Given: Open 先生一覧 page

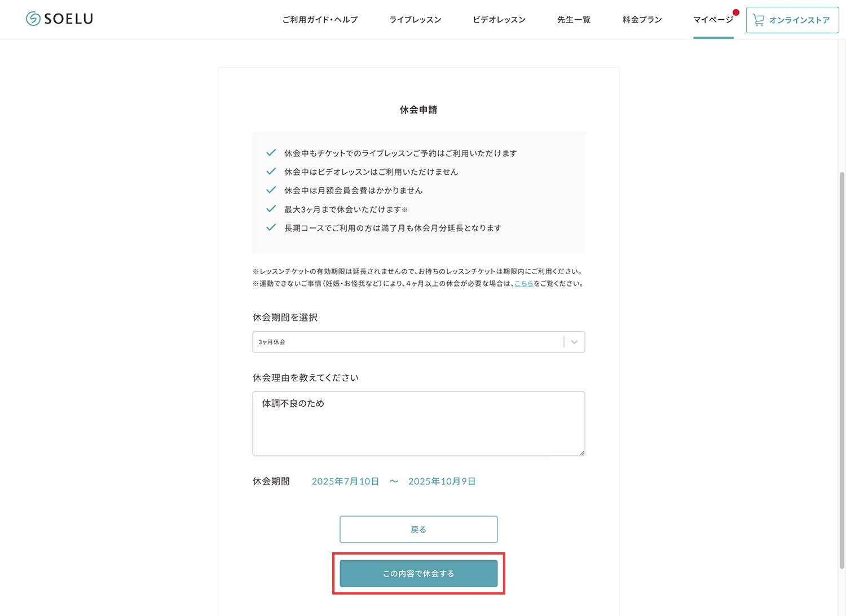Looking at the screenshot, I should [574, 20].
